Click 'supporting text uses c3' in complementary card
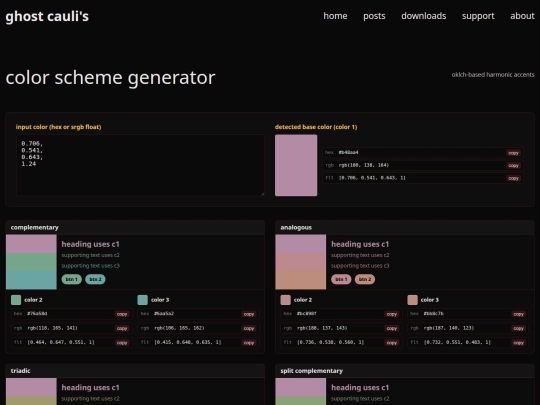 pyautogui.click(x=91, y=266)
